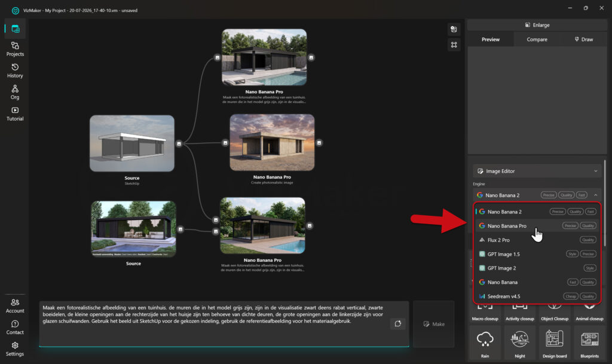This screenshot has height=364, width=612.
Task: Click the refresh prompt icon in text box
Action: click(397, 323)
